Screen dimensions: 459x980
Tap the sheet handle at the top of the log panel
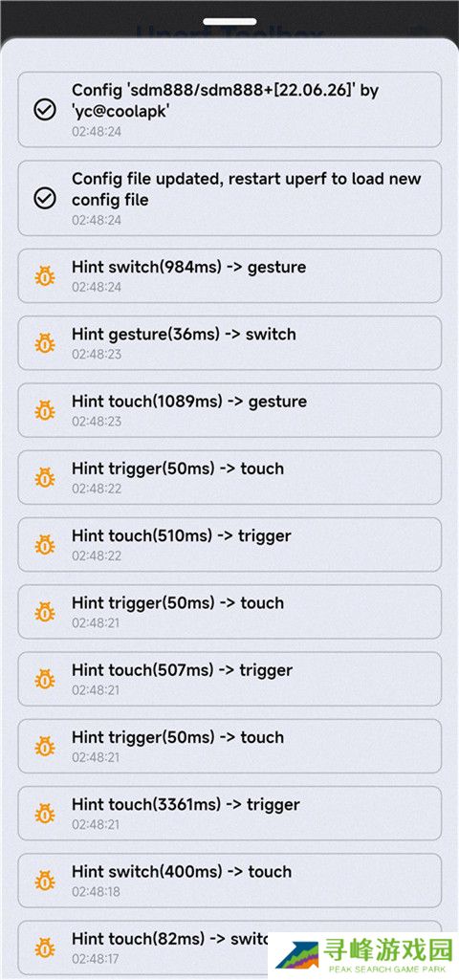[x=229, y=21]
